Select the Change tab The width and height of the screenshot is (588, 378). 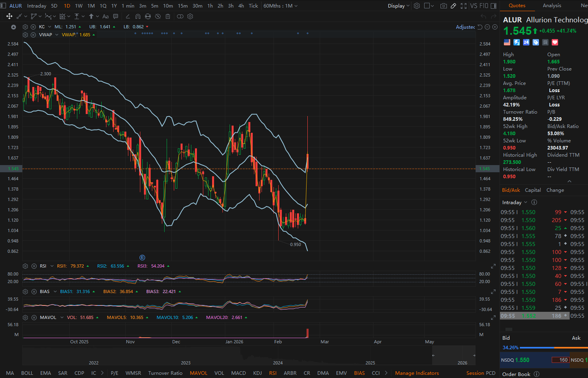pos(555,190)
